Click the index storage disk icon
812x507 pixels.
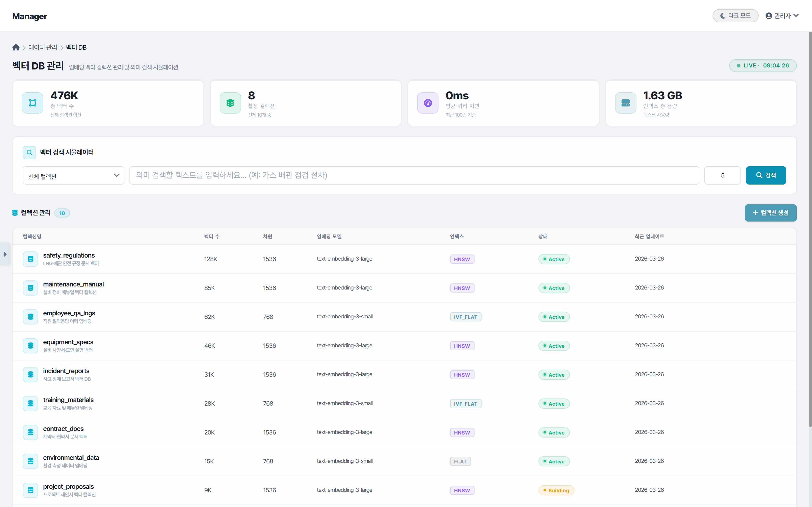pyautogui.click(x=625, y=103)
